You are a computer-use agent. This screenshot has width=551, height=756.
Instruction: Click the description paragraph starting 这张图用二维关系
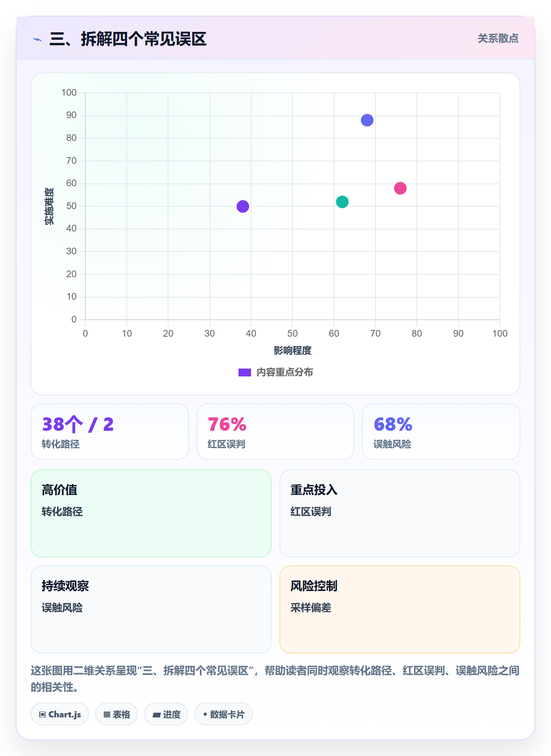[x=275, y=679]
